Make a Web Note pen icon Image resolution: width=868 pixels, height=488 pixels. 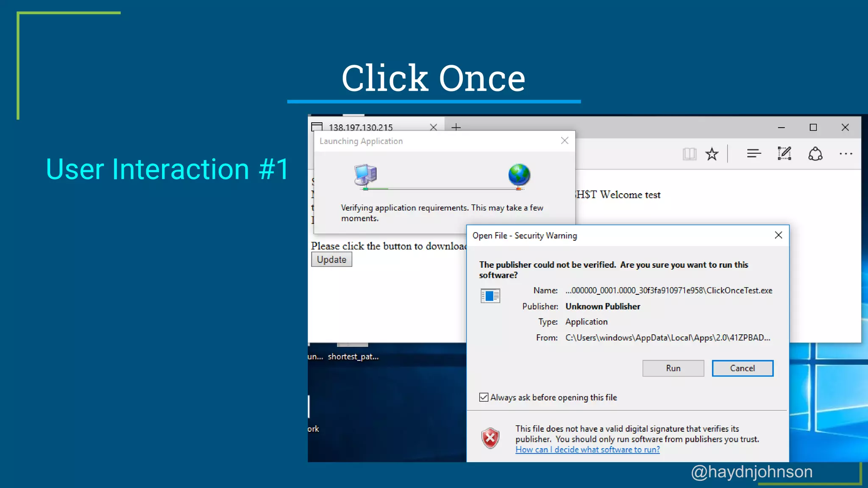785,153
